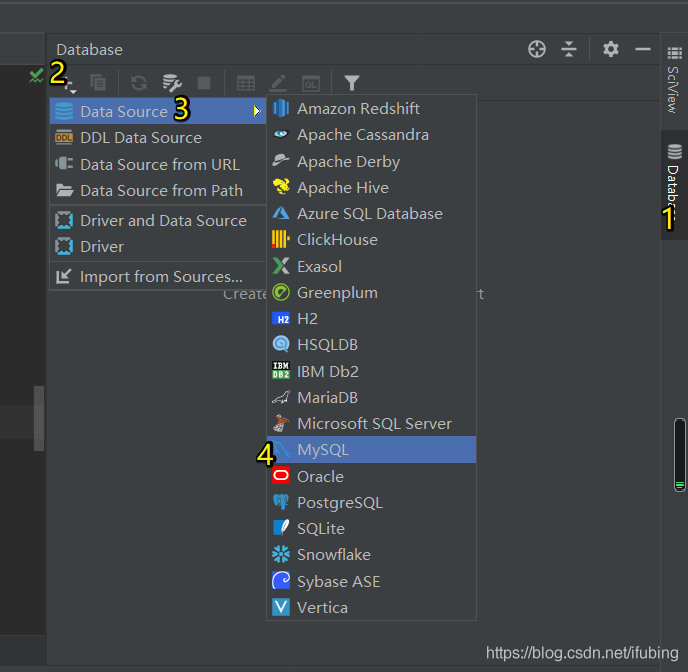Open the SciView side tab
Viewport: 688px width, 672px height.
click(x=674, y=81)
